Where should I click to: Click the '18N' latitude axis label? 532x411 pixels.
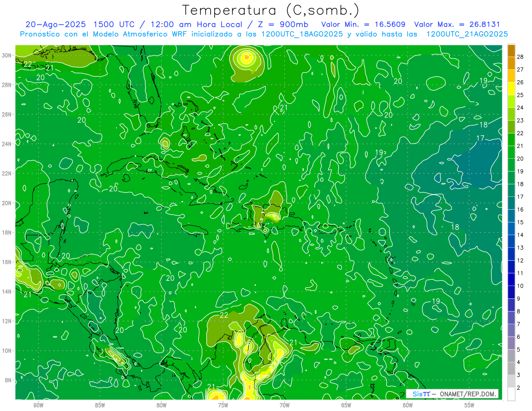tap(8, 232)
